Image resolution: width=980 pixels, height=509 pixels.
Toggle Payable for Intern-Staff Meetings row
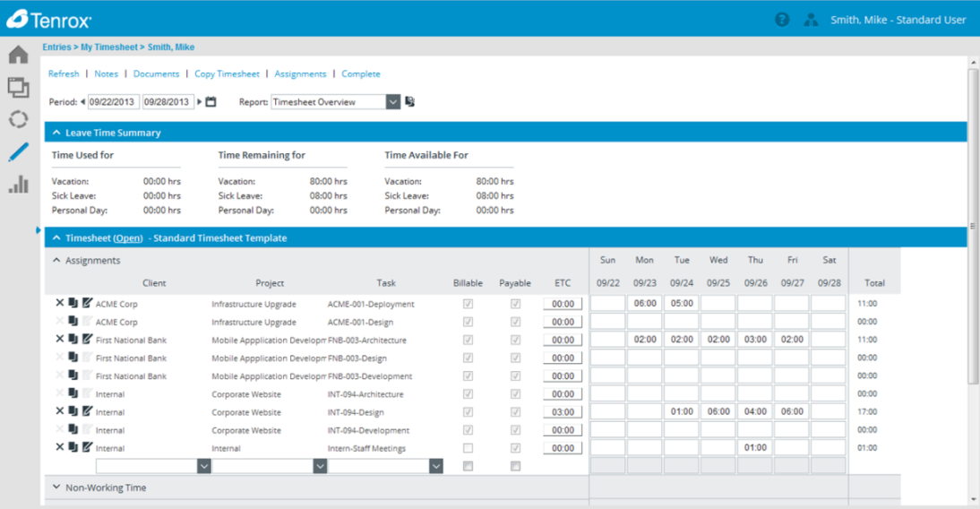[x=515, y=448]
